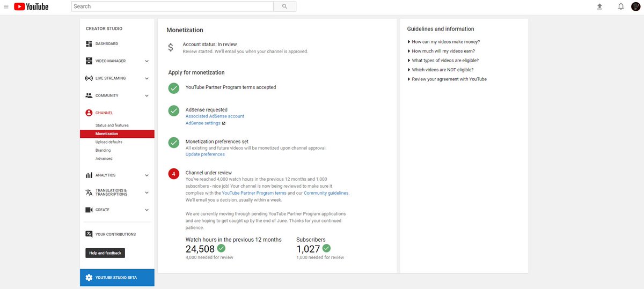Click the 'Guidelines and information' heading
The height and width of the screenshot is (289, 644).
[x=441, y=29]
